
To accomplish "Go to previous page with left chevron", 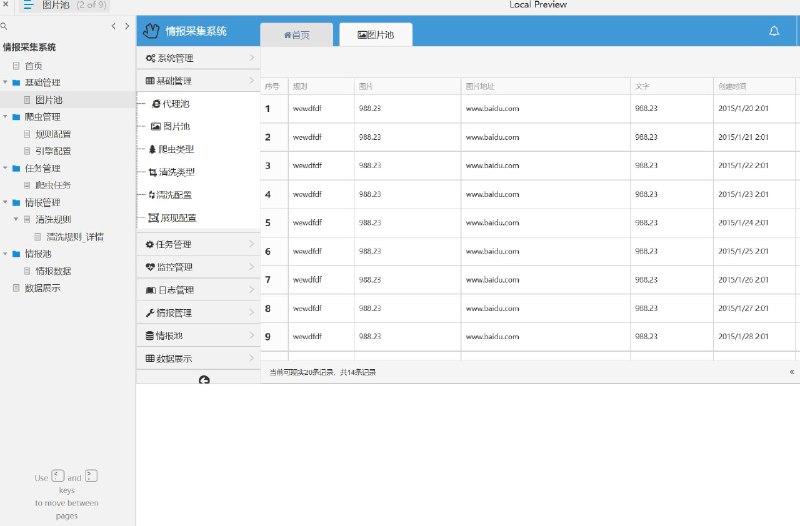I will [113, 26].
